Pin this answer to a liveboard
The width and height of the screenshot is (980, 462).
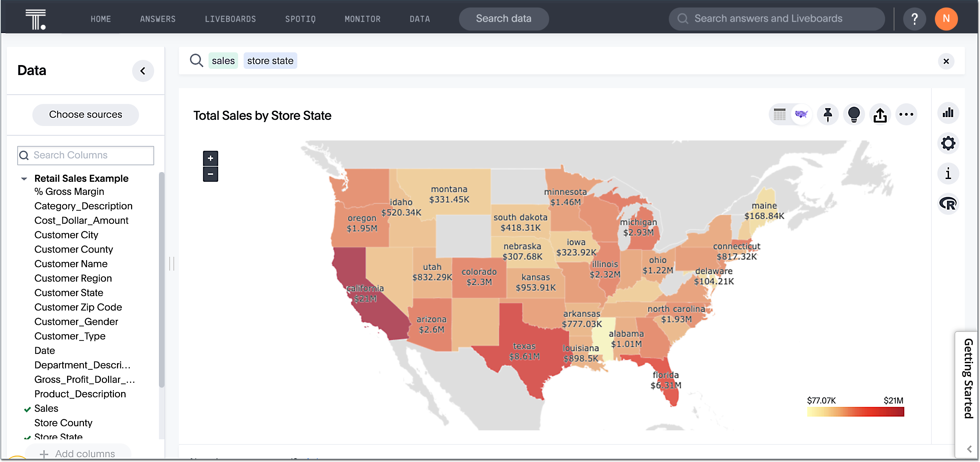828,114
